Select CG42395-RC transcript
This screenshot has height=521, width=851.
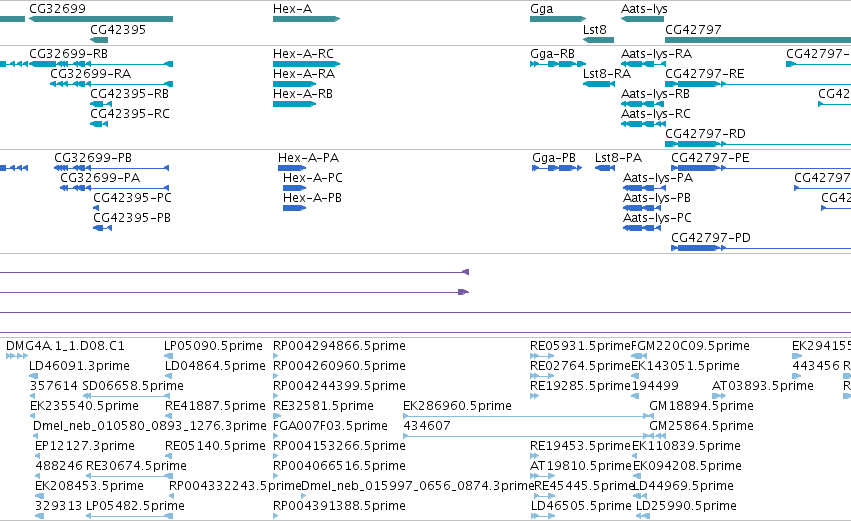130,114
